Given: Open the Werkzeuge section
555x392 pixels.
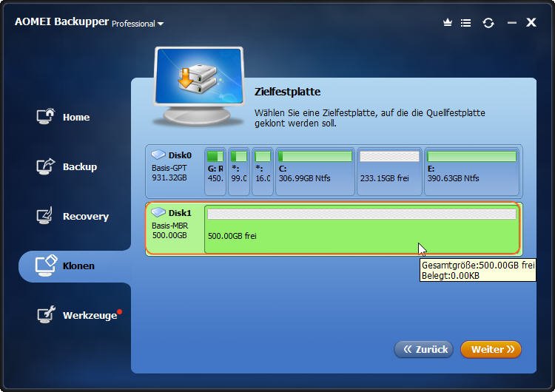Looking at the screenshot, I should [80, 315].
